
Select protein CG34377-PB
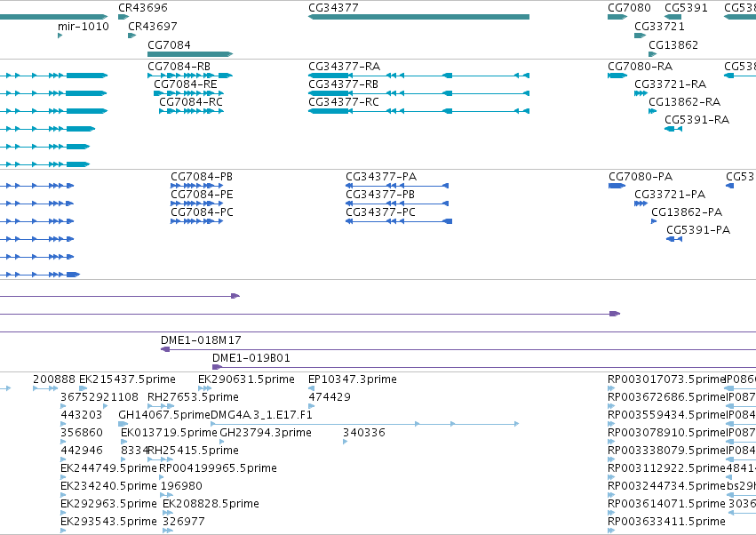click(397, 204)
